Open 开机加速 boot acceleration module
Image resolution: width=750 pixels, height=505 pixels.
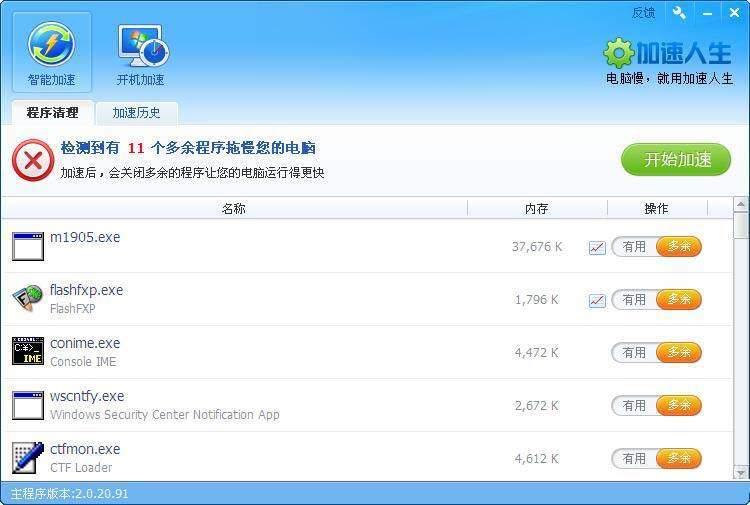140,52
